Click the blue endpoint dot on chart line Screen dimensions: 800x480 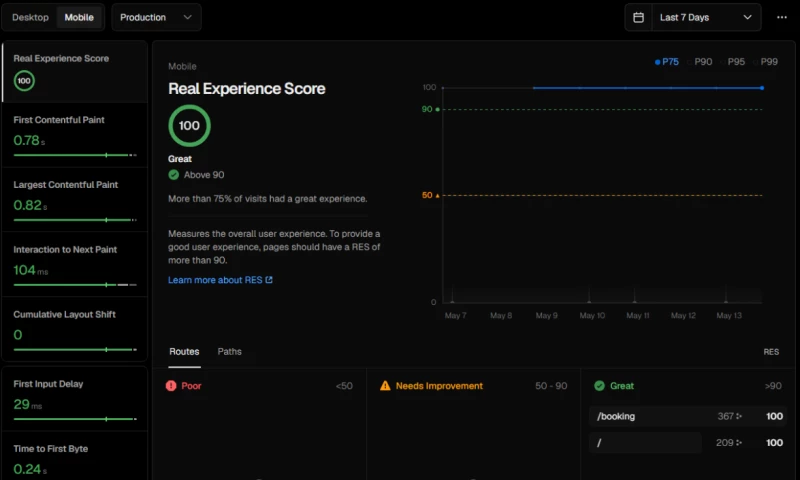click(x=762, y=88)
